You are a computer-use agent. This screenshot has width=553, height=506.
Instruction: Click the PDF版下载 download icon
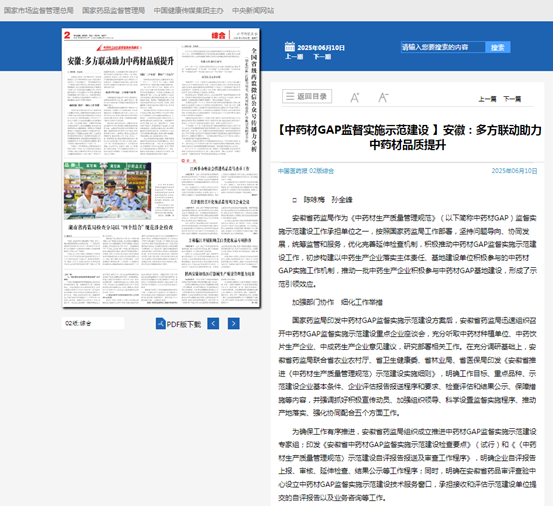[x=161, y=323]
